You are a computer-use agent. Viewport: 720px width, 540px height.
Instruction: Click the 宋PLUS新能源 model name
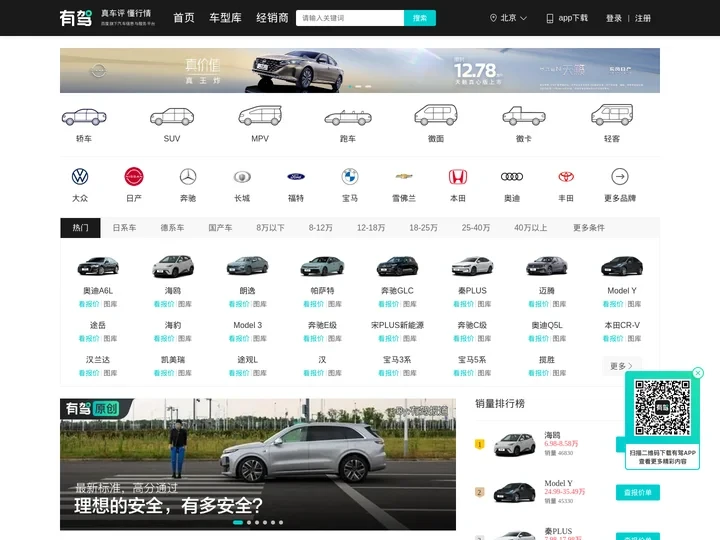point(397,325)
